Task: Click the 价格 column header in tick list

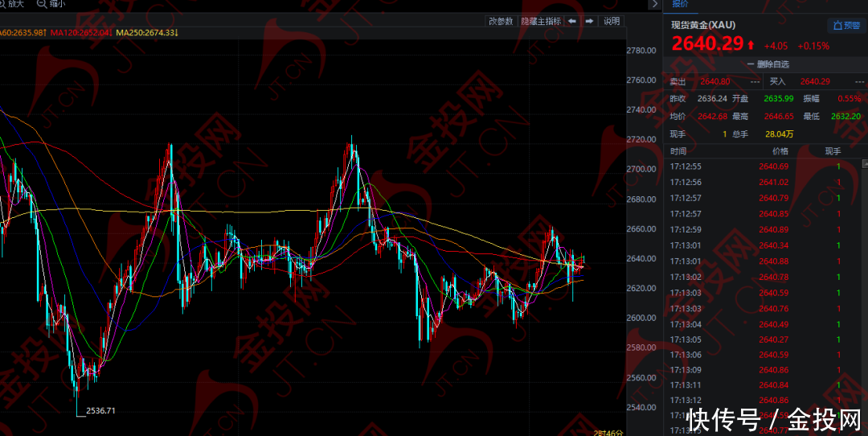Action: [780, 151]
